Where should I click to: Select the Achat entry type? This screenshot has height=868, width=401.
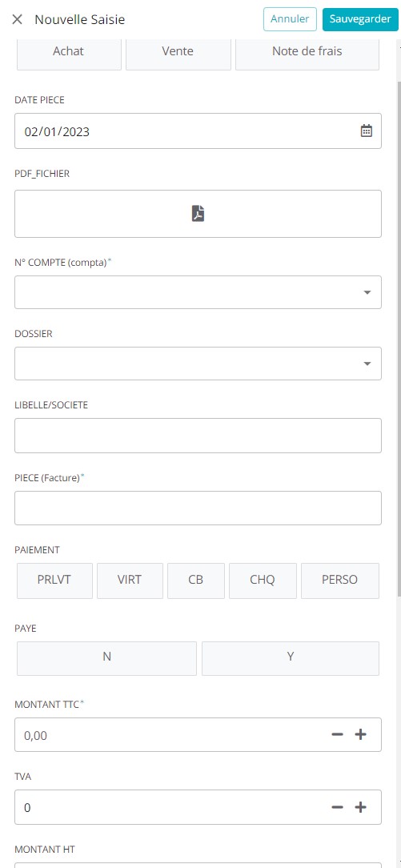tap(69, 53)
